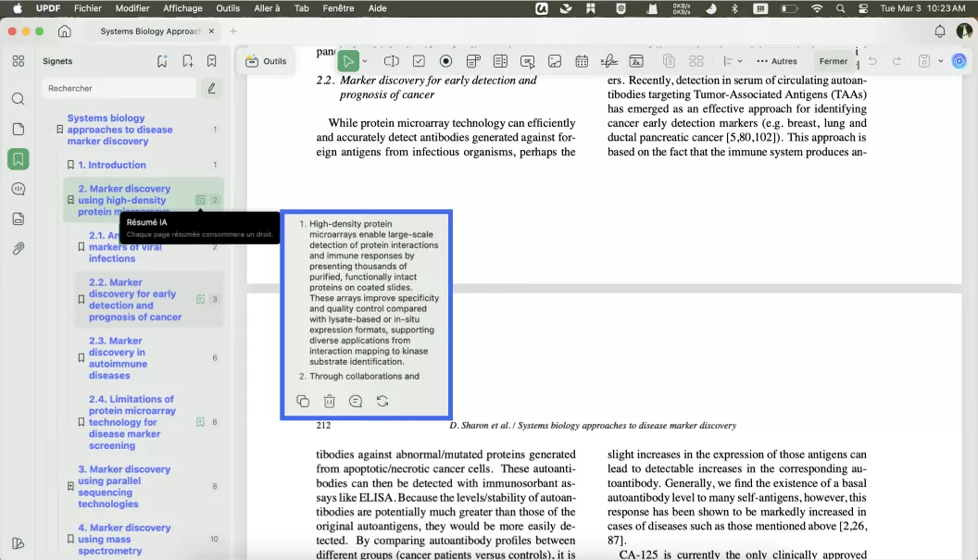Select the text field form tool
The image size is (978, 560).
[x=392, y=61]
